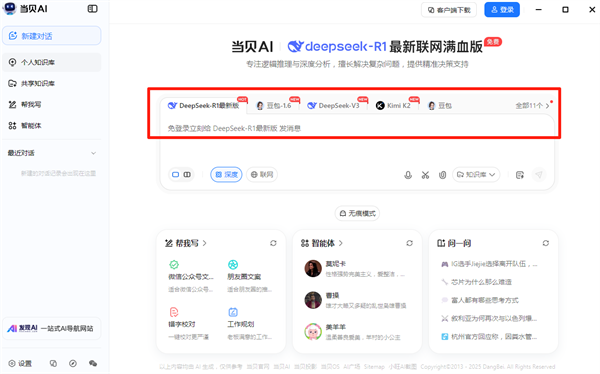The width and height of the screenshot is (600, 374).
Task: Toggle the 联网 web search mode
Action: pos(262,175)
